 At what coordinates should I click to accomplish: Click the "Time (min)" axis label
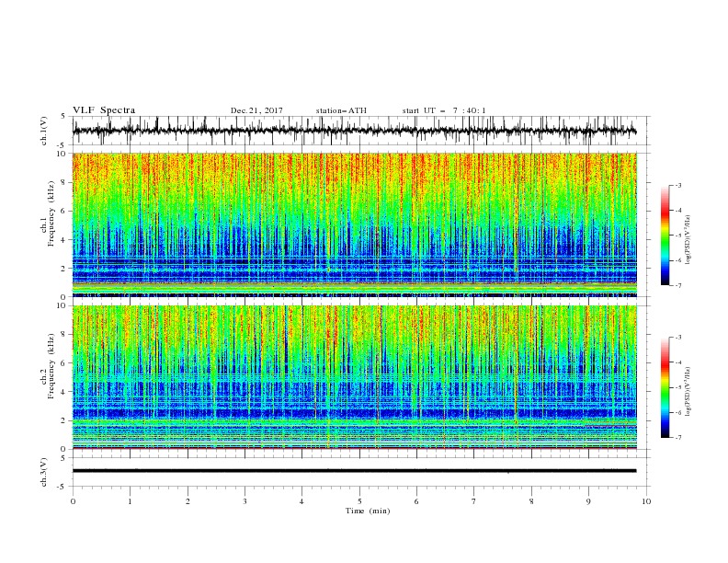pos(368,511)
